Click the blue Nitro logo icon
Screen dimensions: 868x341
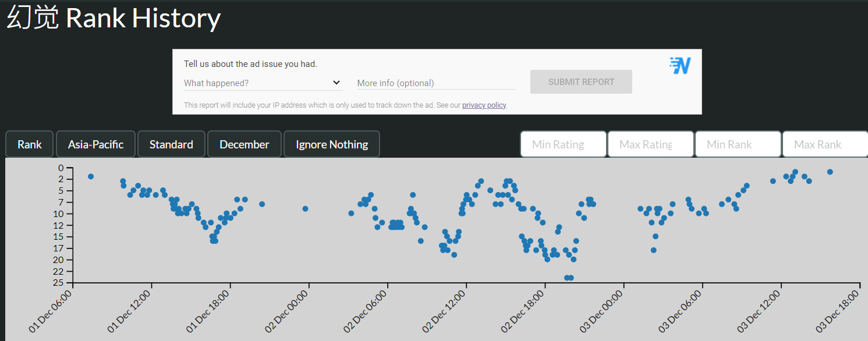tap(679, 66)
